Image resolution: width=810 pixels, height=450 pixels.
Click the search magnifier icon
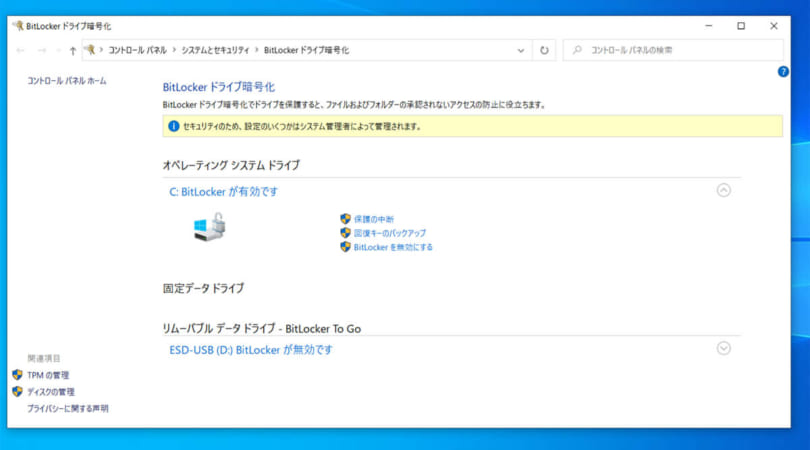click(x=577, y=50)
